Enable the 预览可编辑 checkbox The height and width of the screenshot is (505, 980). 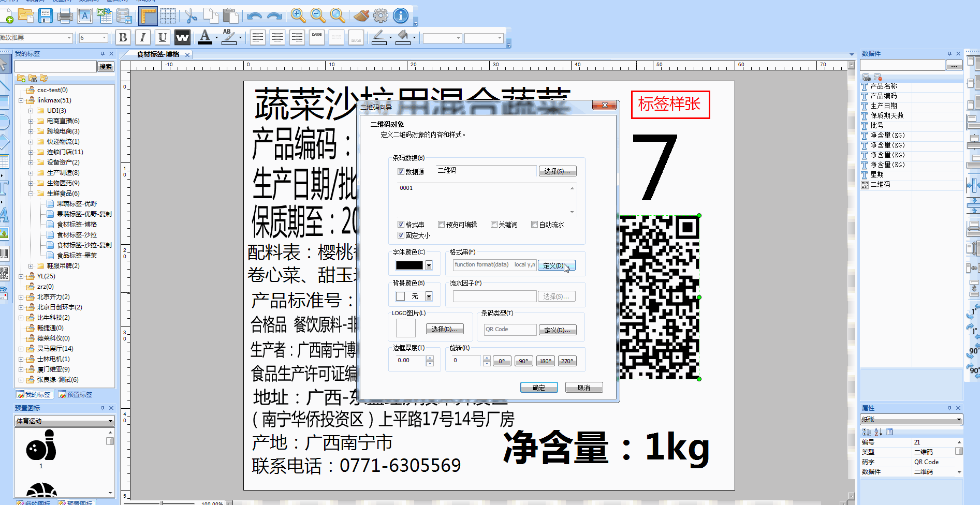tap(441, 225)
